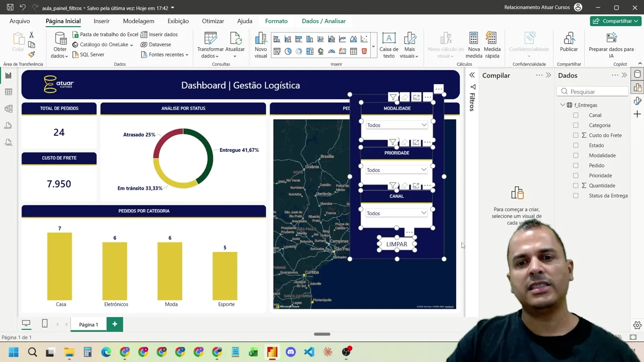Click the Pesquisar search field
Image resolution: width=644 pixels, height=362 pixels.
coord(593,92)
